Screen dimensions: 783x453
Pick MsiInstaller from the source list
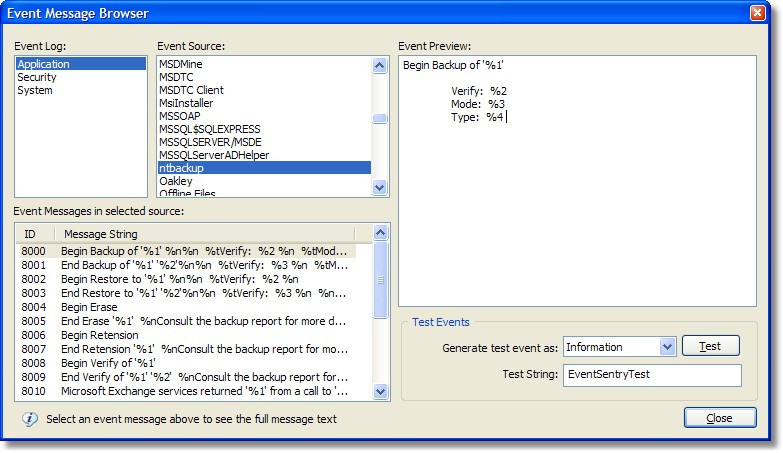186,103
